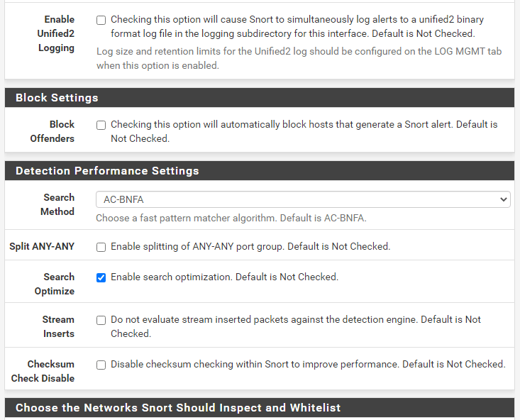Viewport: 520px width, 420px height.
Task: Enable splitting of ANY-ANY port group
Action: (x=101, y=247)
